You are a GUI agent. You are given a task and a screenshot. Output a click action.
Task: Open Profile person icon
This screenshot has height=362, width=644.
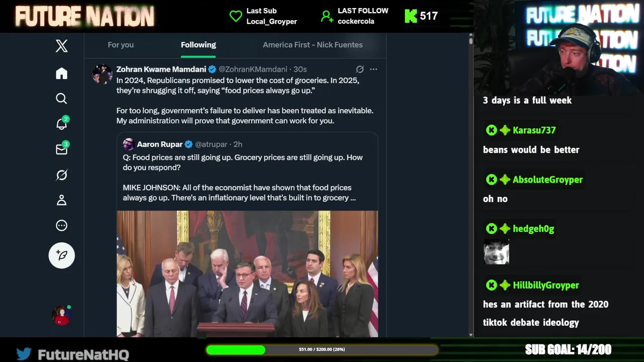click(x=61, y=200)
